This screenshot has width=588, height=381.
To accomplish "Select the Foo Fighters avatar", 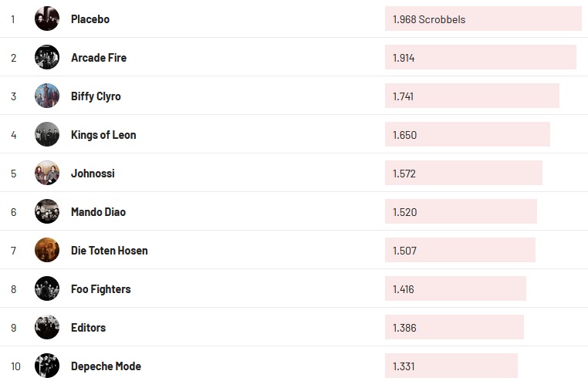I will 47,288.
